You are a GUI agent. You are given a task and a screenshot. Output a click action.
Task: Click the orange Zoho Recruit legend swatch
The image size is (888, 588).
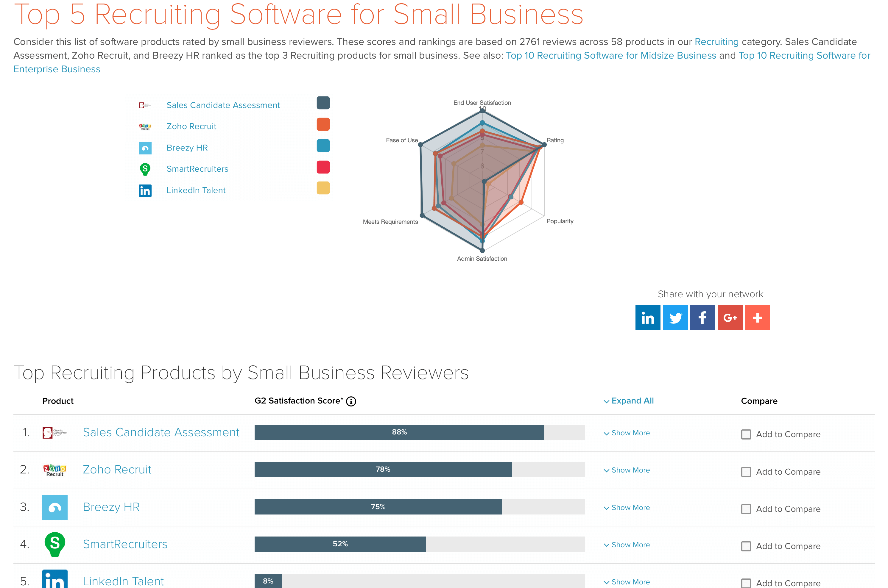[x=323, y=124]
